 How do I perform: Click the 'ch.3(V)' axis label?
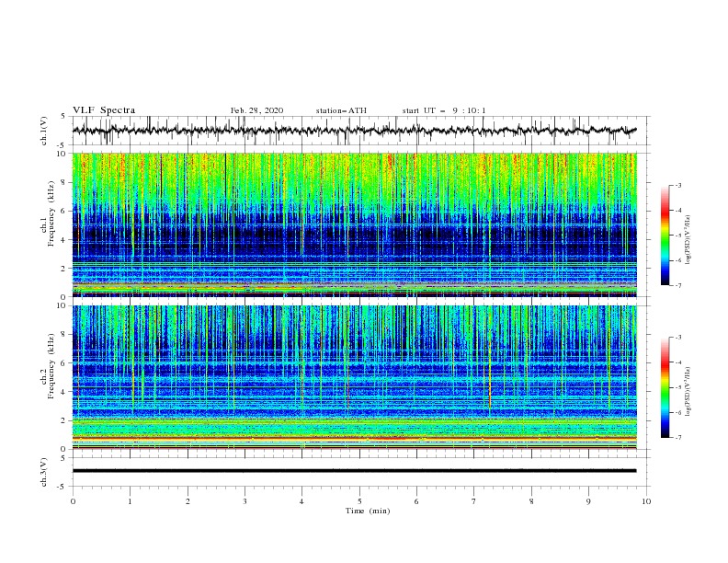pos(44,472)
